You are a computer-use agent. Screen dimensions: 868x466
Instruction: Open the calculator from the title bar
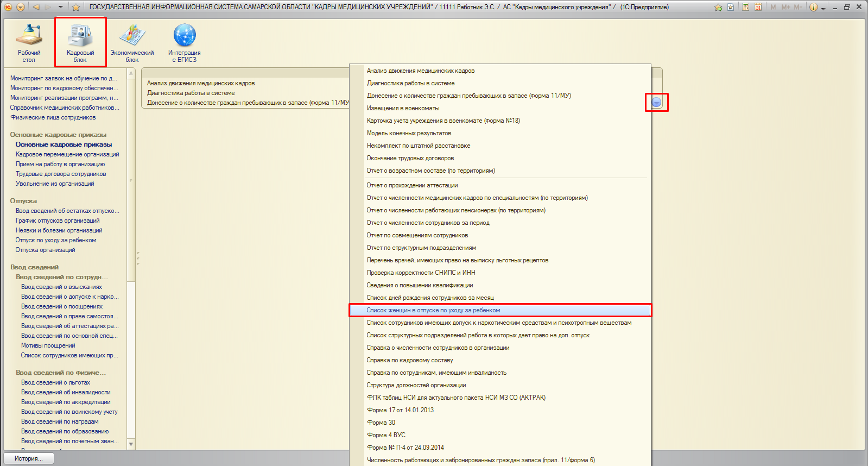coord(745,7)
